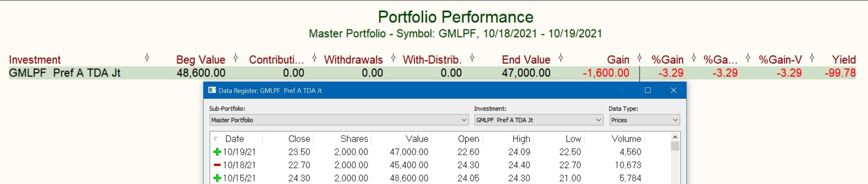Maximize the Data Register window
The height and width of the screenshot is (184, 868).
coord(648,90)
